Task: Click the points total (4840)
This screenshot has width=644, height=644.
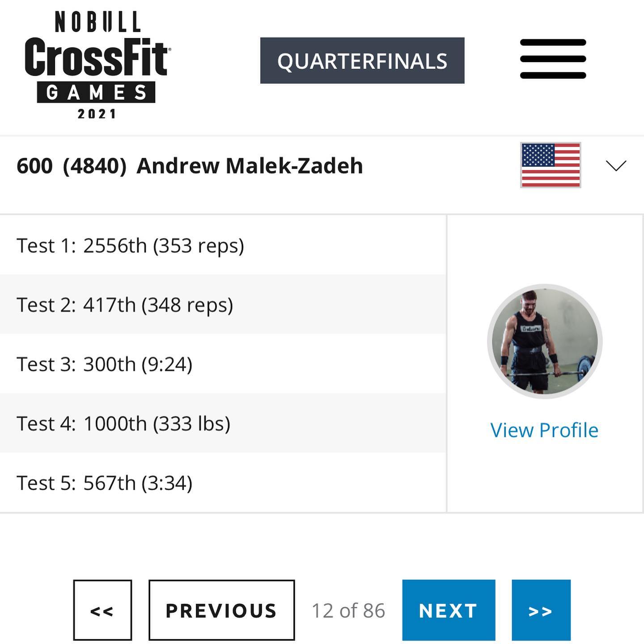Action: [x=94, y=166]
